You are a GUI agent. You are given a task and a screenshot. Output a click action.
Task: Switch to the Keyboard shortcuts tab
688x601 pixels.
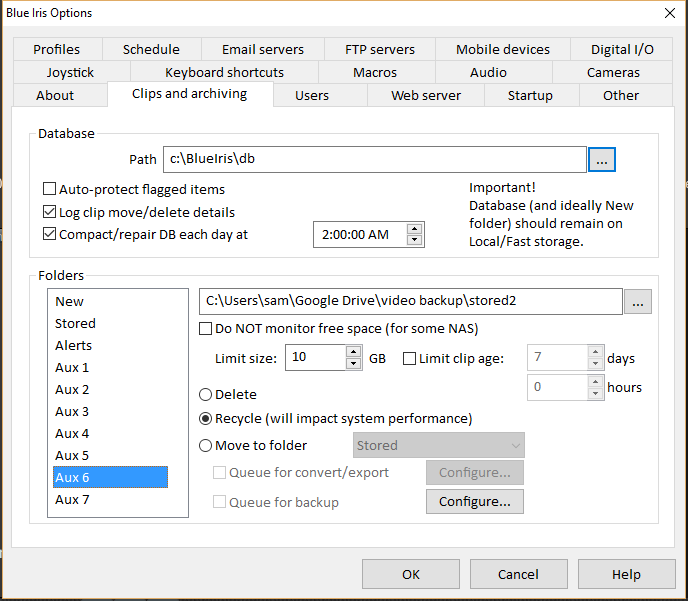pos(224,72)
